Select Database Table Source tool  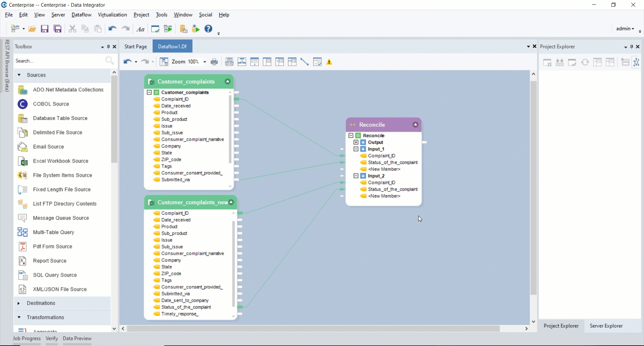tap(60, 118)
